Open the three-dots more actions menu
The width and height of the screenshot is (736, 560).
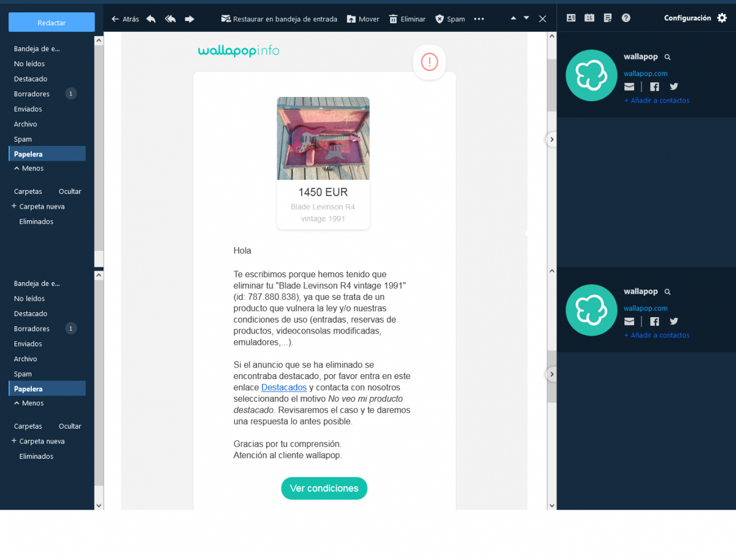(x=479, y=19)
